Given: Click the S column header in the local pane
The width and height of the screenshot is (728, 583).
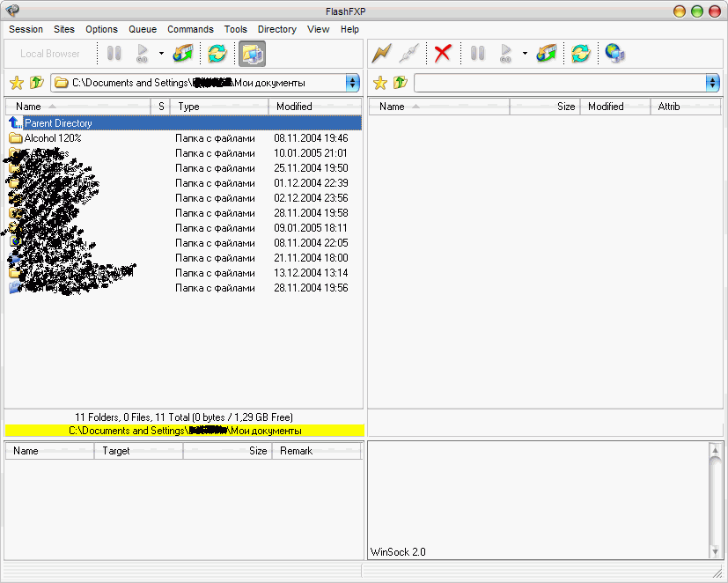Looking at the screenshot, I should pos(160,107).
